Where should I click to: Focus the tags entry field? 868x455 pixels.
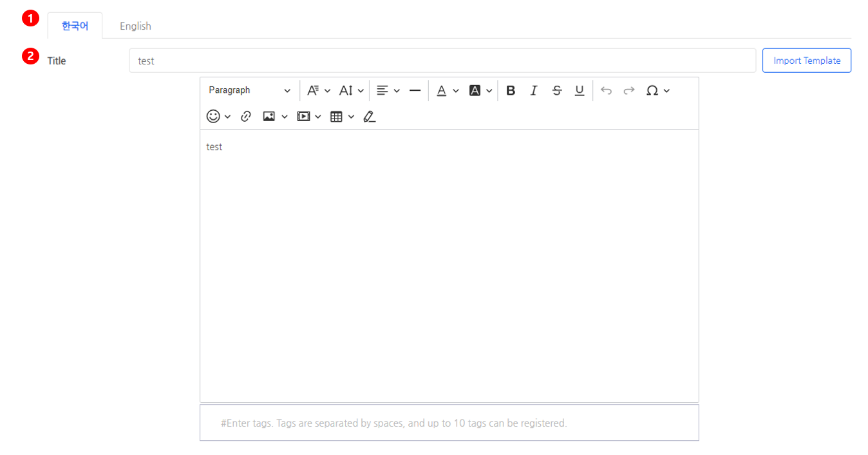click(449, 423)
